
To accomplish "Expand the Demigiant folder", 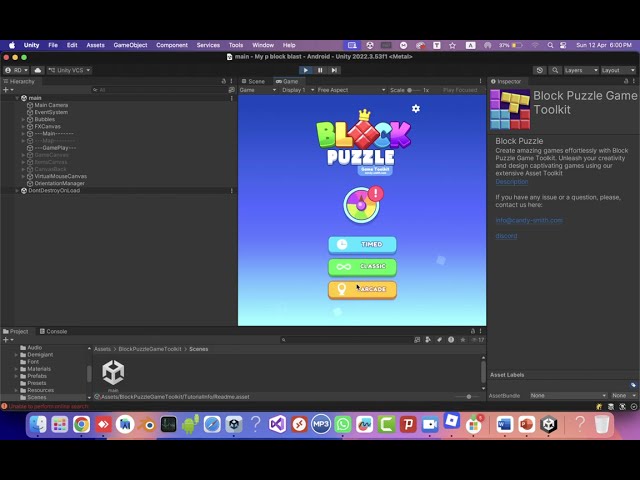I will click(16, 355).
